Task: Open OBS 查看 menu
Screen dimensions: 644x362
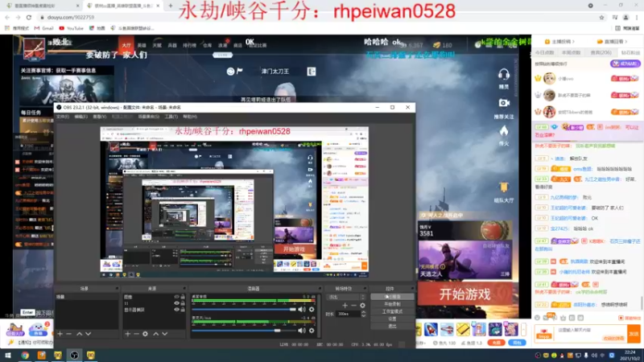Action: (99, 117)
